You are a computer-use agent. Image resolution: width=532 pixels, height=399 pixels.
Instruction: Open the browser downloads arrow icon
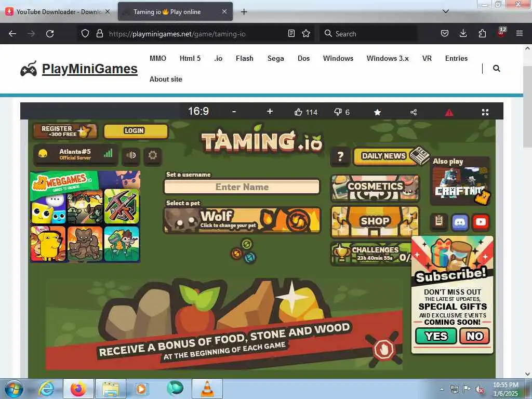[463, 33]
